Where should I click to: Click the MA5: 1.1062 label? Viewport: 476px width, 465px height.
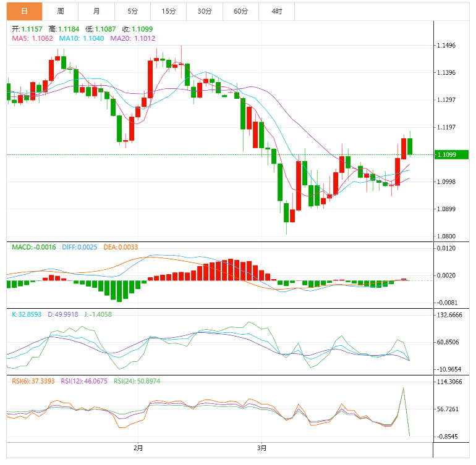click(32, 38)
